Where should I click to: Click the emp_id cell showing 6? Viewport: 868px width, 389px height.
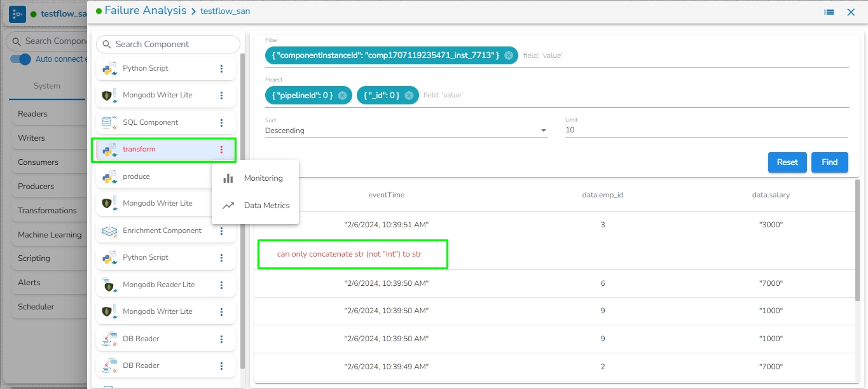[603, 283]
